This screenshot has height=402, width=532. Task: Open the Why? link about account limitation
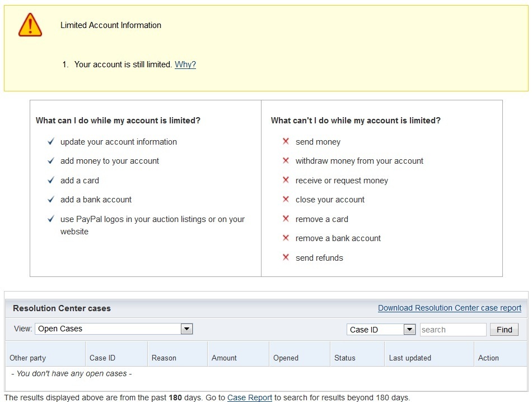(185, 64)
